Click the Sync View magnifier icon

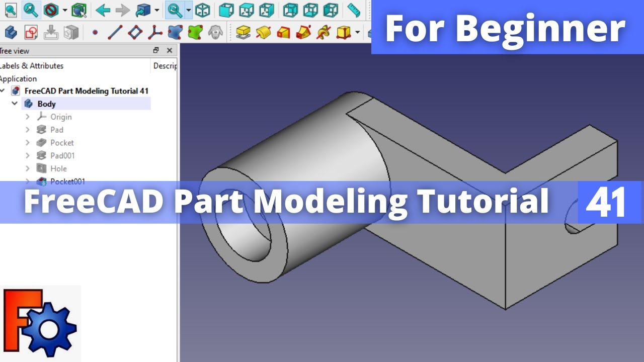click(x=175, y=10)
